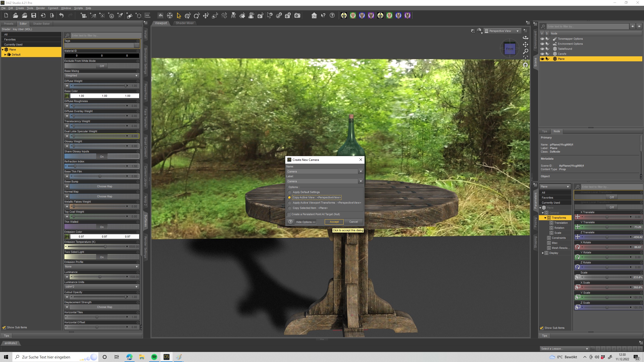The width and height of the screenshot is (644, 362).
Task: Click the Save file toolbar icon
Action: pos(33,16)
